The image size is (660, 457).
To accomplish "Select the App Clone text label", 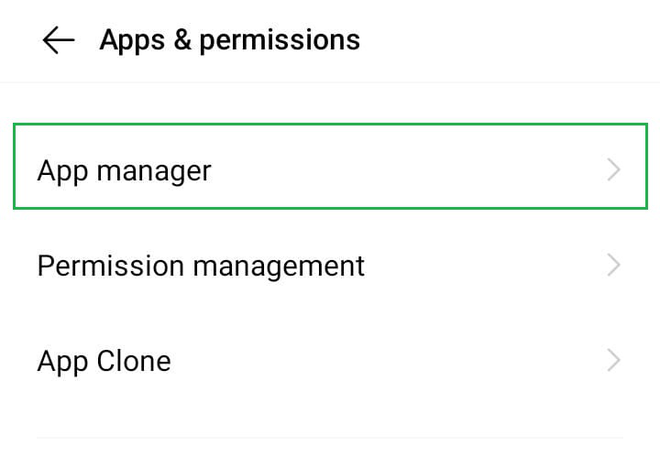I will point(104,360).
